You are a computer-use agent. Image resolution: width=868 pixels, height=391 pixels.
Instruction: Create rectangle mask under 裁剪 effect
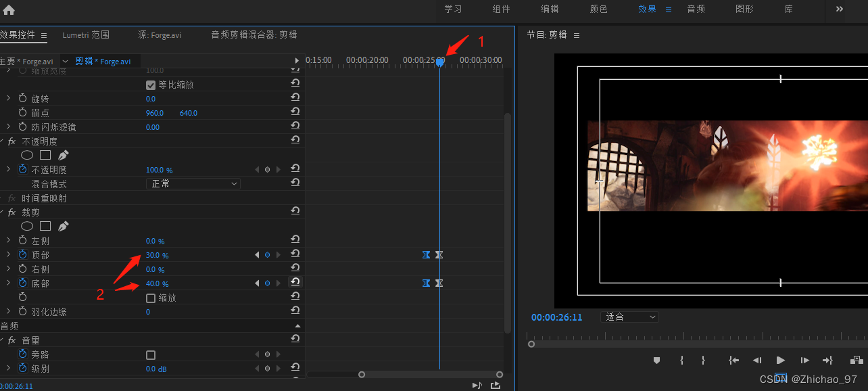[45, 226]
